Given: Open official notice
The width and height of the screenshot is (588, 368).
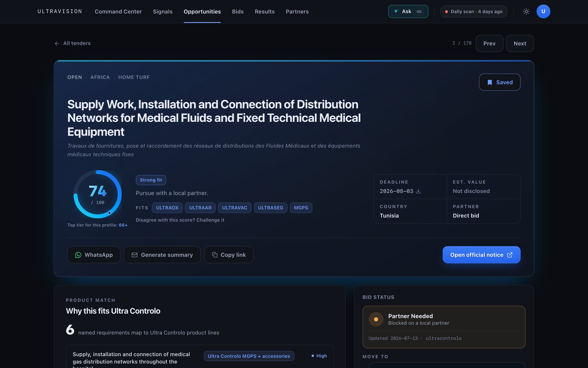Looking at the screenshot, I should point(481,255).
